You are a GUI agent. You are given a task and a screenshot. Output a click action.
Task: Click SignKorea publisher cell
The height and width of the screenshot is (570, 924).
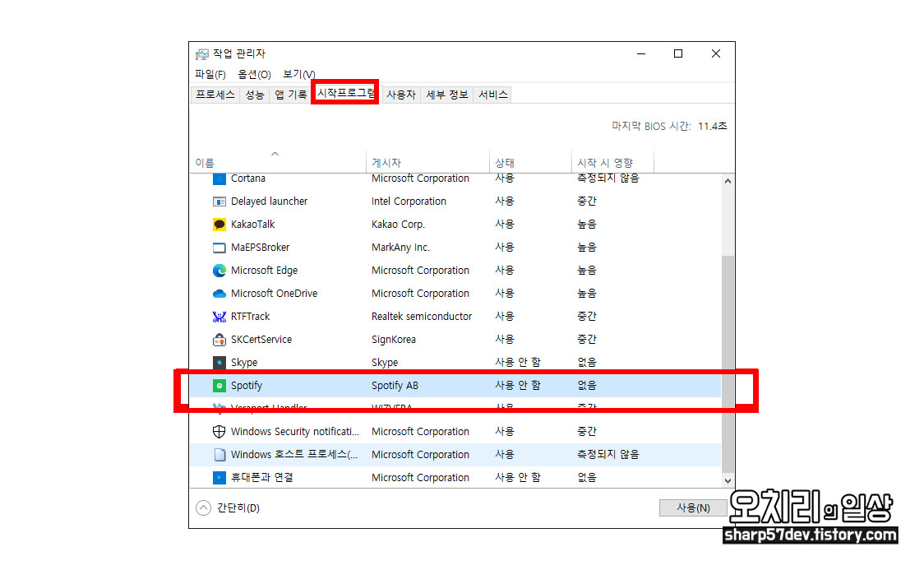tap(394, 340)
